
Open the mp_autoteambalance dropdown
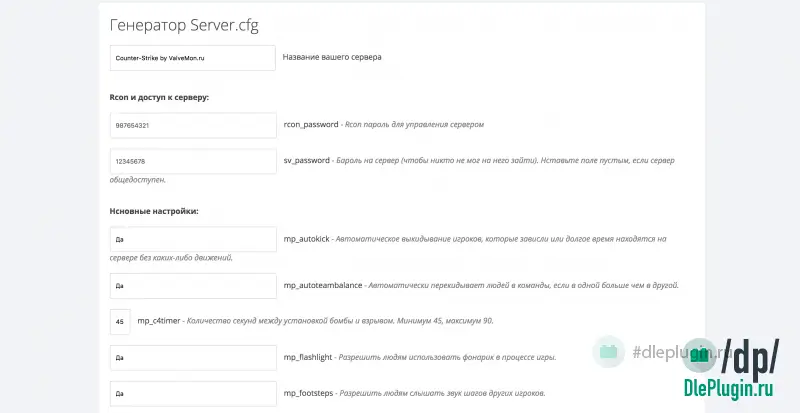[193, 286]
